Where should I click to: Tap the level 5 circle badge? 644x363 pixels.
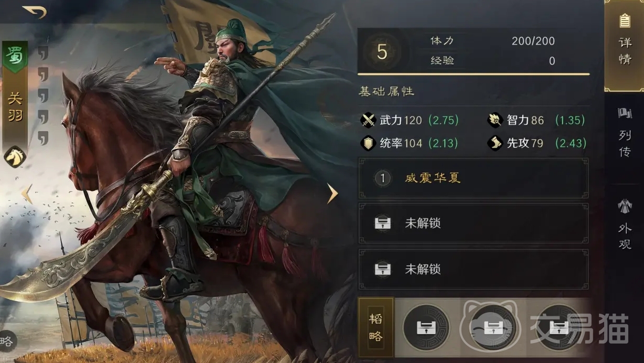click(382, 52)
